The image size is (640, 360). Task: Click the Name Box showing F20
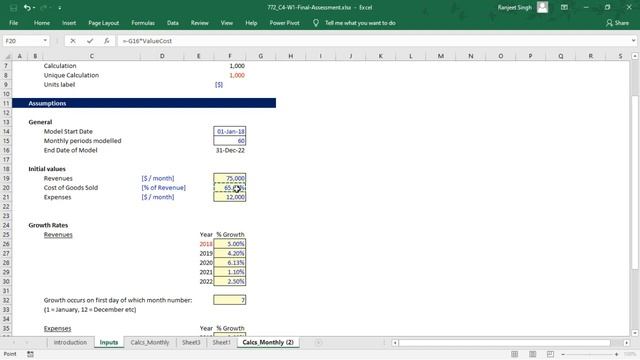click(22, 41)
